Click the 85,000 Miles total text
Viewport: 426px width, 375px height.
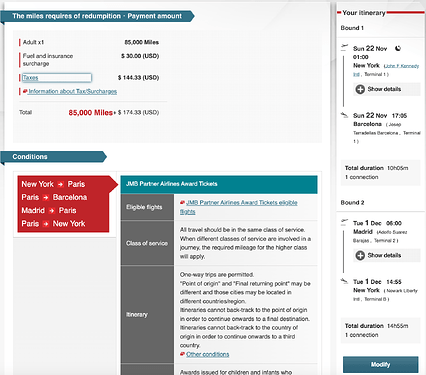[x=91, y=113]
